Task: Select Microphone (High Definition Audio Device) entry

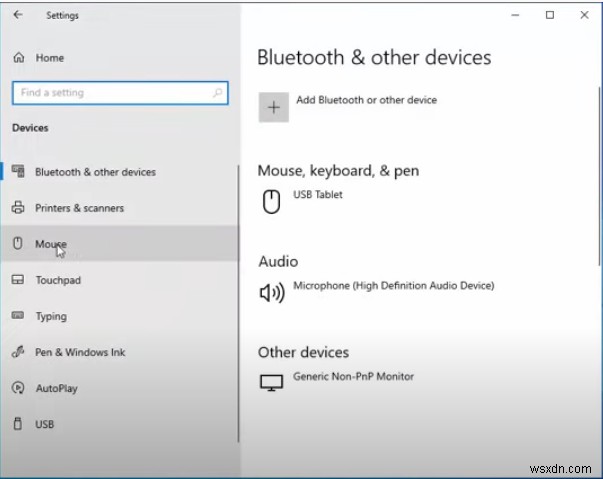Action: (x=393, y=286)
